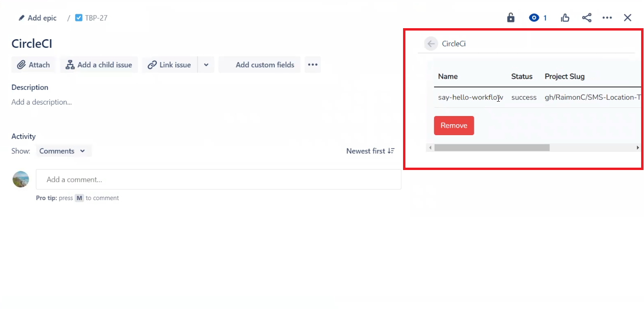Screen dimensions: 644x309
Task: Open the TBP-27 issue key link
Action: click(96, 18)
